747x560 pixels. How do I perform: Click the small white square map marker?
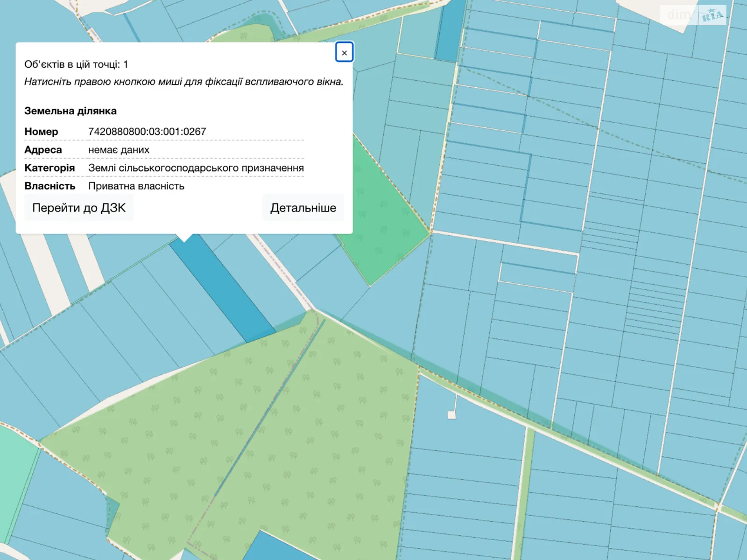[x=451, y=415]
